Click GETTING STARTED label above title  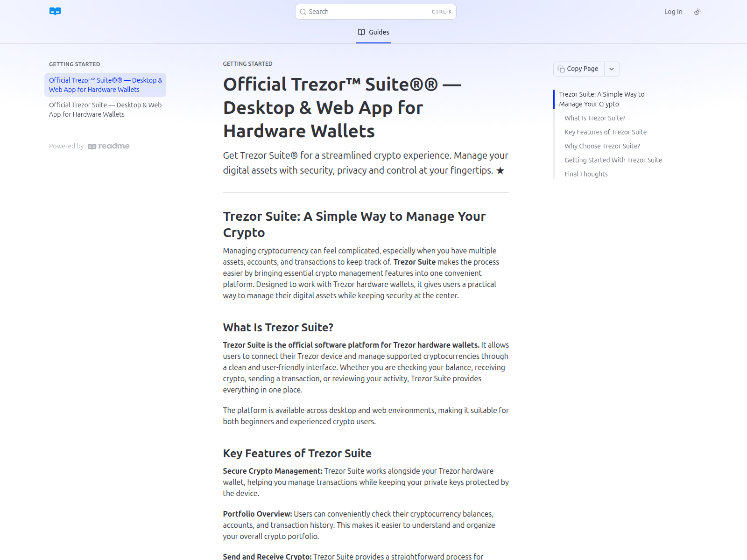(x=248, y=64)
